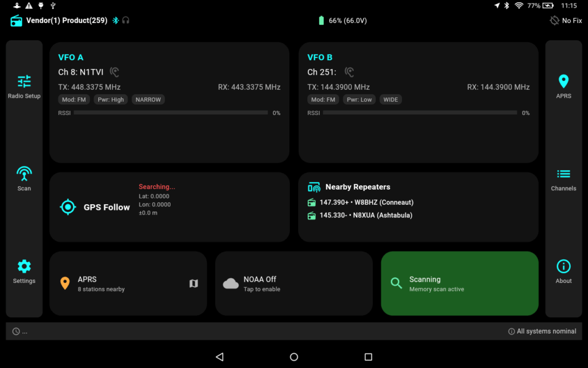Click RX: 443.3375 MHz frequency
588x368 pixels.
tap(249, 87)
